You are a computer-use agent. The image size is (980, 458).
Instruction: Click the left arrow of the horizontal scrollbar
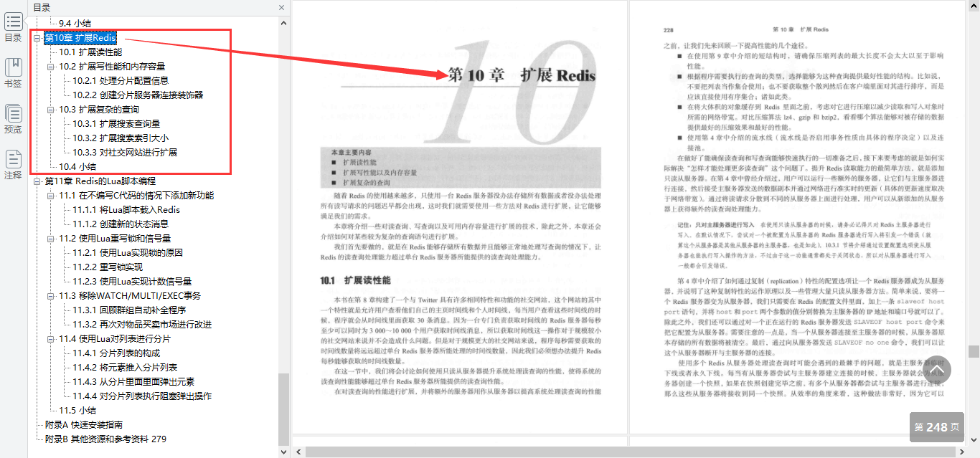[299, 452]
